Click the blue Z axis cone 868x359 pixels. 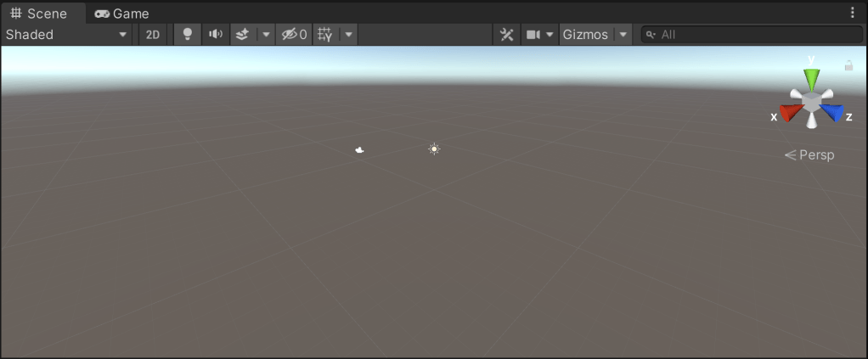(x=833, y=112)
